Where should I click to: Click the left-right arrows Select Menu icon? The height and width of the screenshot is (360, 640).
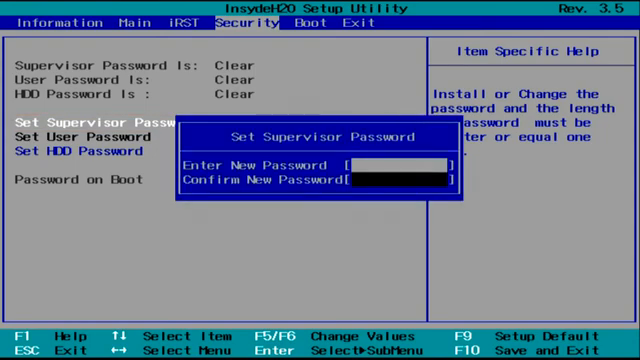119,351
